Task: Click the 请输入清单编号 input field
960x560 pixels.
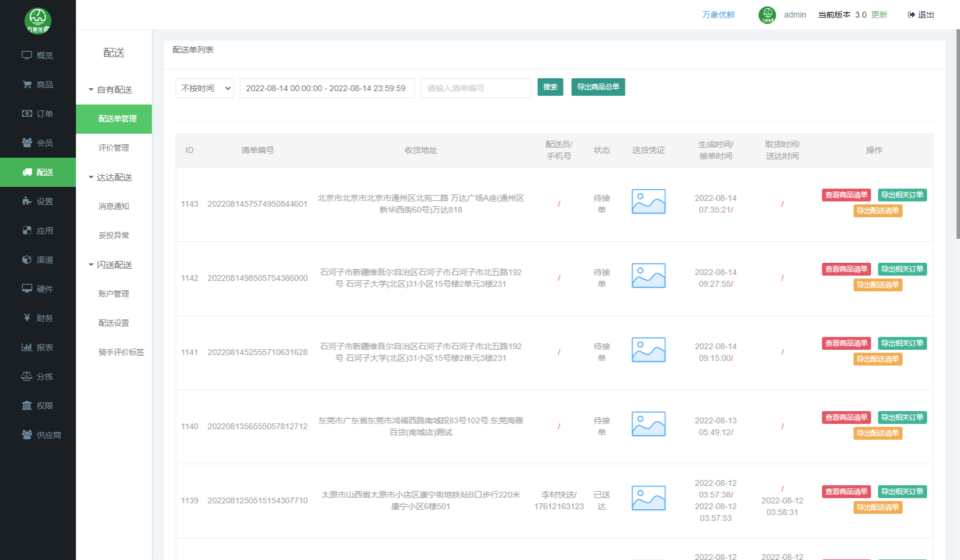Action: [476, 88]
